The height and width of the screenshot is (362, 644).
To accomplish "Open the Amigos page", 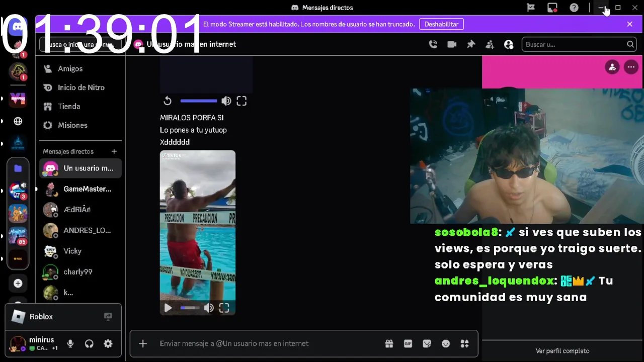I will [80, 68].
